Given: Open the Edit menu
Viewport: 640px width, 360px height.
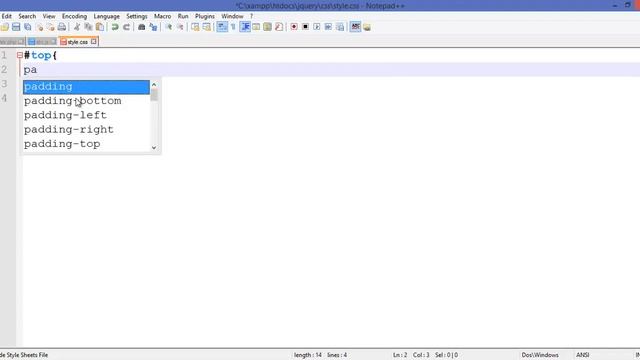Looking at the screenshot, I should pos(7,16).
